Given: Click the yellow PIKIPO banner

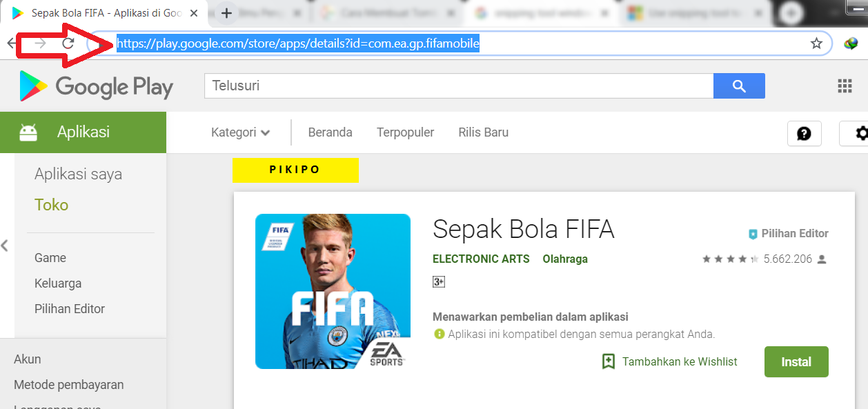Looking at the screenshot, I should 295,170.
